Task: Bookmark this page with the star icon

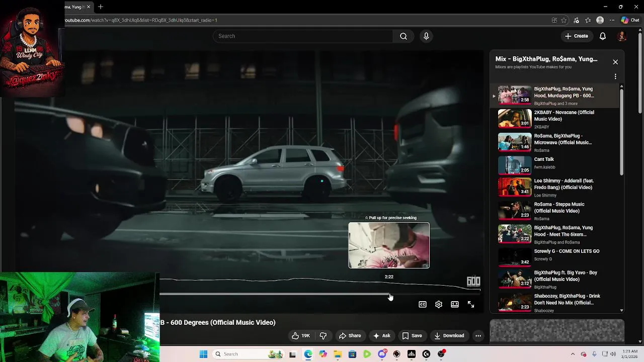Action: click(x=564, y=20)
